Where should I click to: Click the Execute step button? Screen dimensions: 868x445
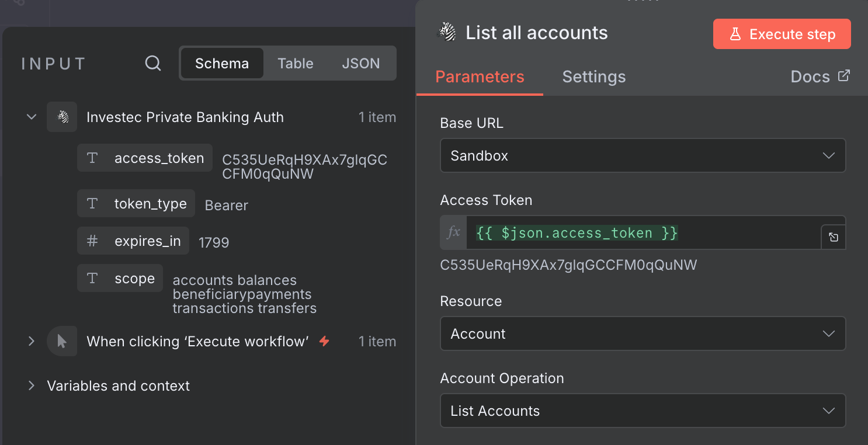pyautogui.click(x=782, y=34)
